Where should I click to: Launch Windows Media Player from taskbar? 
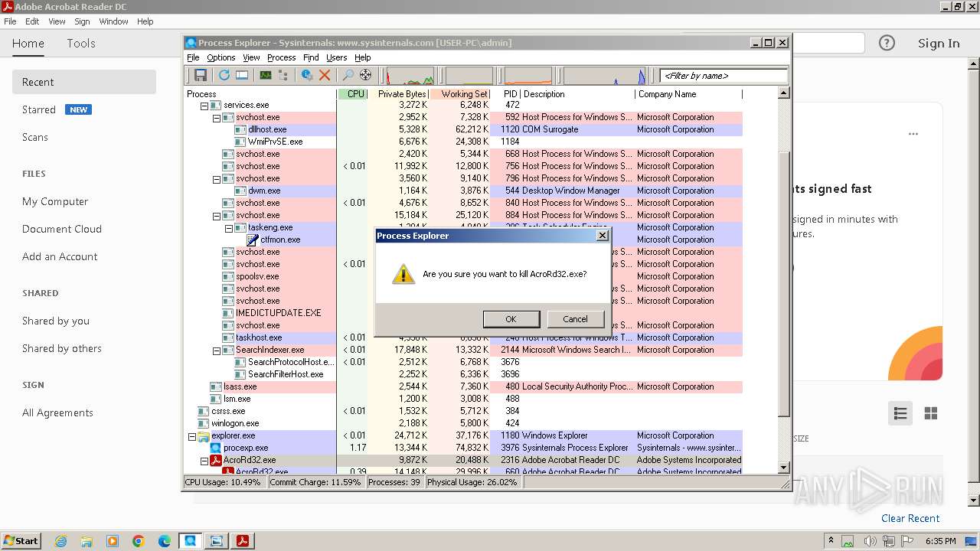[113, 541]
